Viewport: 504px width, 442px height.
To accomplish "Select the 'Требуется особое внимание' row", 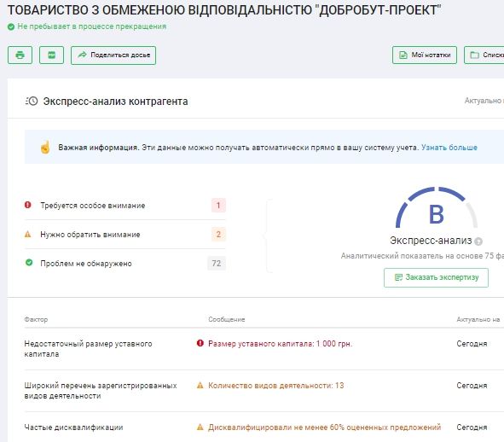I will [x=125, y=206].
